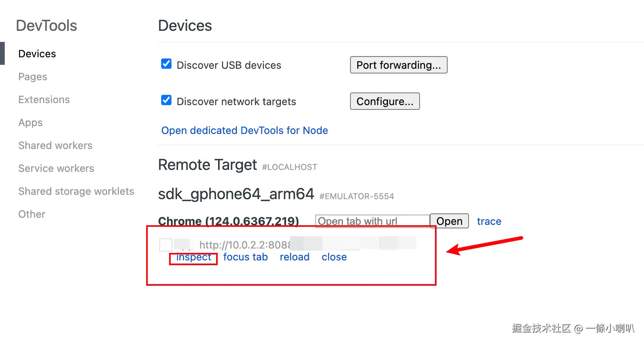644x343 pixels.
Task: Switch to Extensions in sidebar
Action: [x=44, y=100]
